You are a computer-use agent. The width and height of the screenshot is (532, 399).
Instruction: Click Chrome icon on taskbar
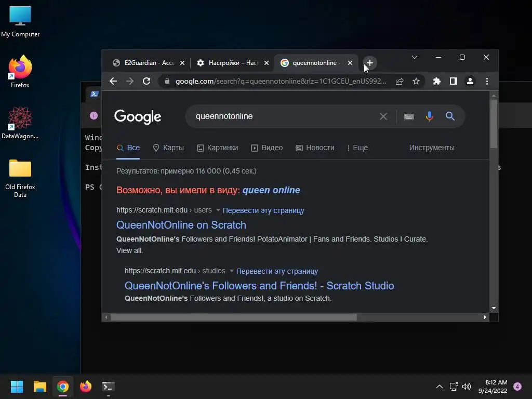pos(63,387)
